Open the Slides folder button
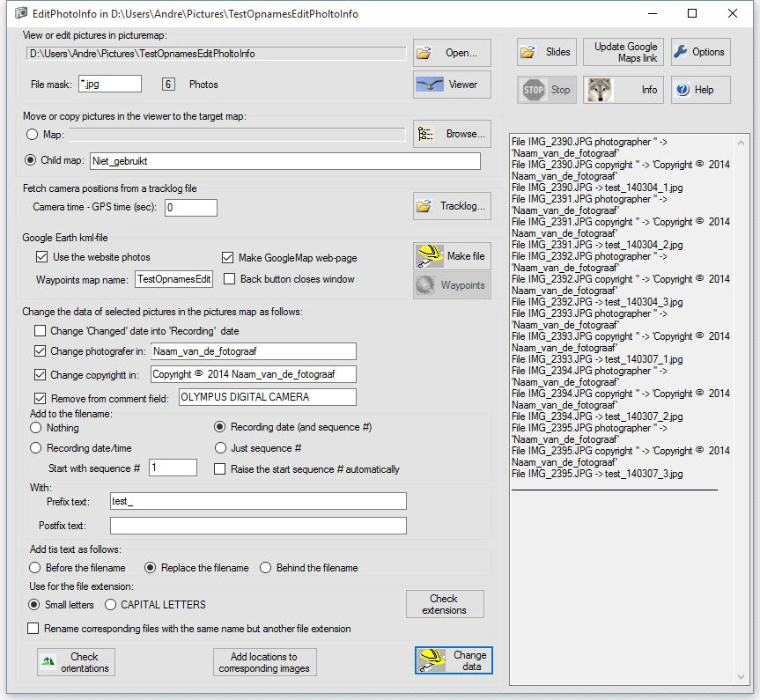Image resolution: width=760 pixels, height=700 pixels. tap(546, 52)
